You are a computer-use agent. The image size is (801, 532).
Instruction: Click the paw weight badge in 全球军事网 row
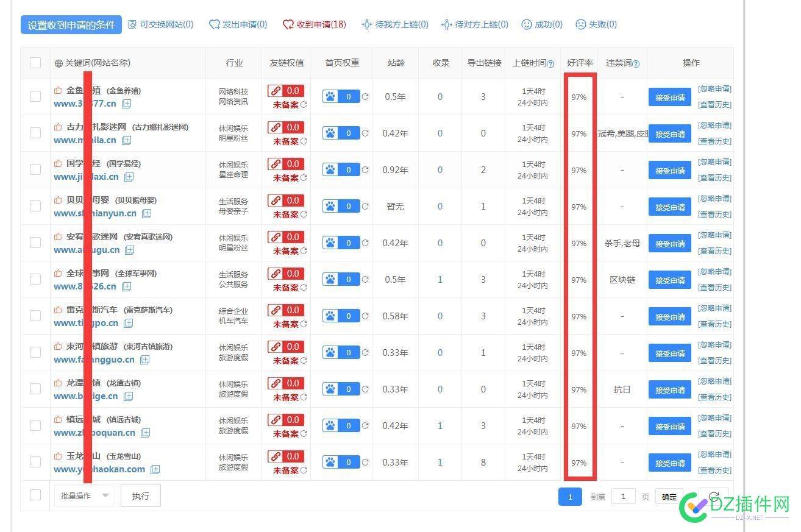pos(341,279)
